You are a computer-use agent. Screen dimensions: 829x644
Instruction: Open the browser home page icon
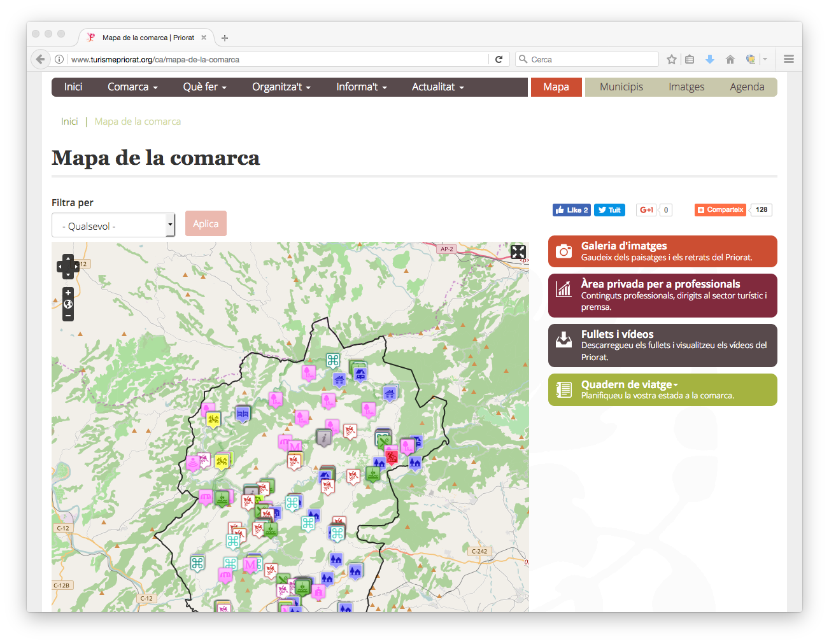point(730,59)
